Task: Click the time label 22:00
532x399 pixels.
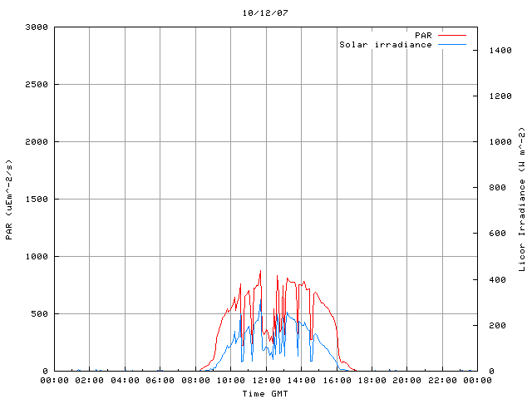Action: coord(442,381)
